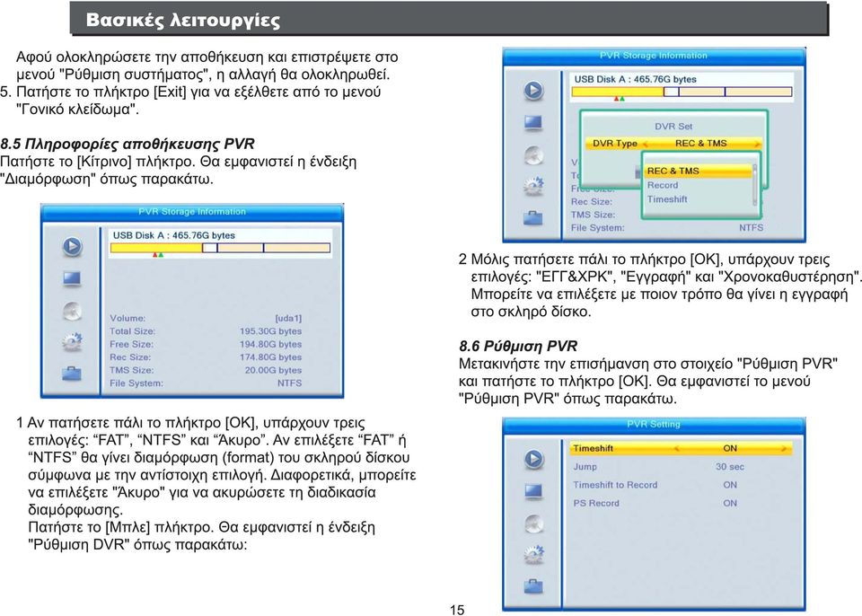
Task: Choose Record in the DVR Type dropdown list
Action: [663, 185]
